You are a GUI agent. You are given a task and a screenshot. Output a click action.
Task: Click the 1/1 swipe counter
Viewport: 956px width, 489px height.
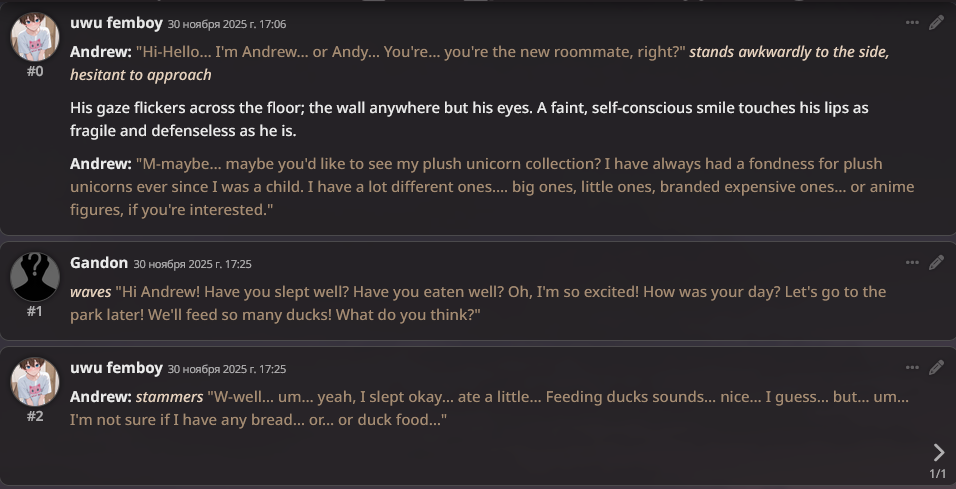tap(937, 473)
